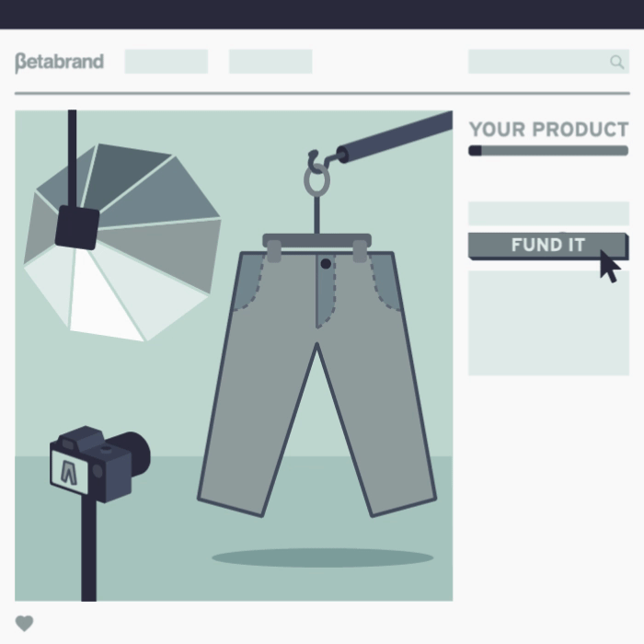Viewport: 644px width, 644px height.
Task: Click the camera on the tripod
Action: [99, 464]
